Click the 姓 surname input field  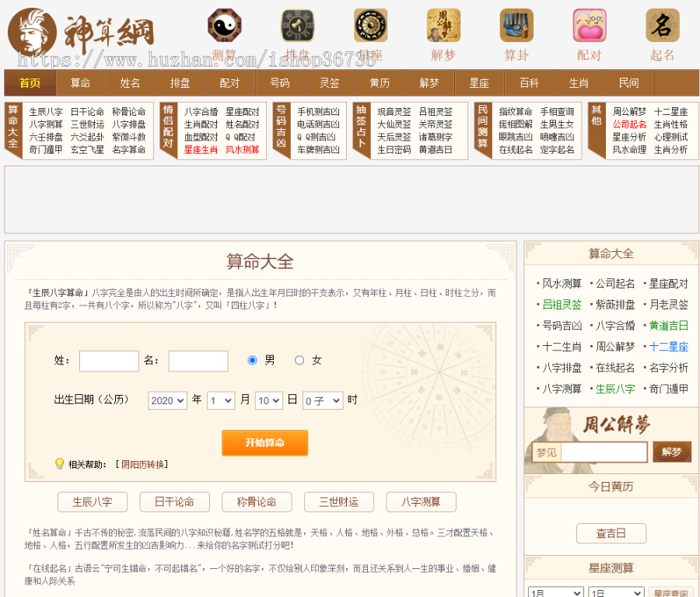[109, 361]
